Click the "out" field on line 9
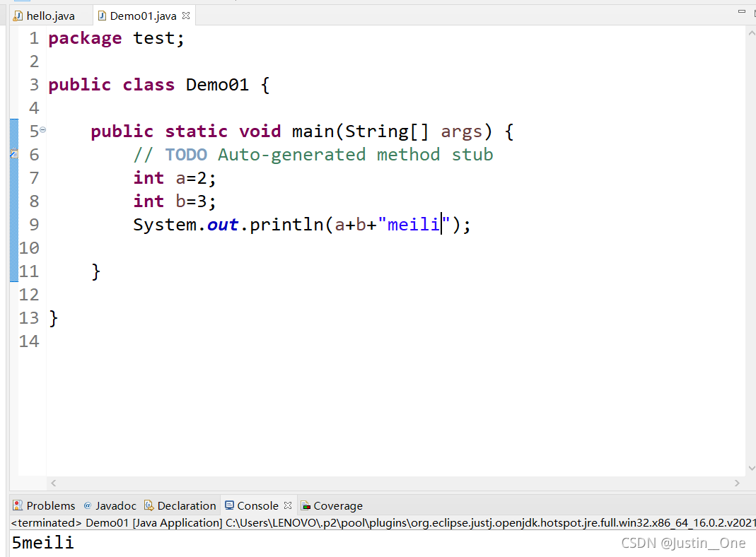756x557 pixels. point(222,225)
